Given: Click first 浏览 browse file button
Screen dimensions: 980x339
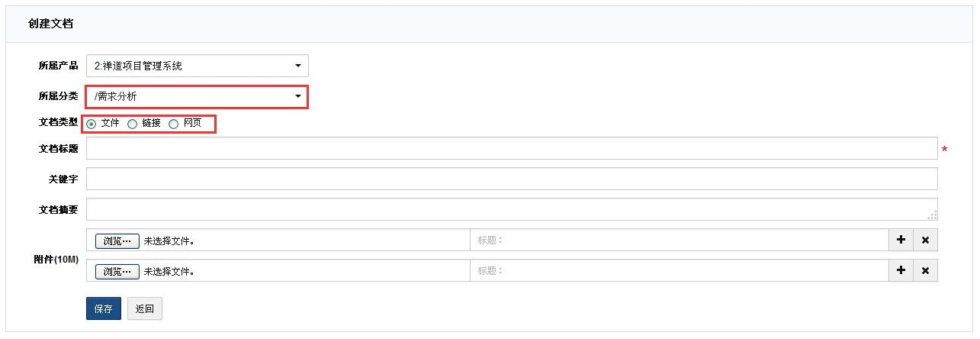Looking at the screenshot, I should (x=117, y=241).
